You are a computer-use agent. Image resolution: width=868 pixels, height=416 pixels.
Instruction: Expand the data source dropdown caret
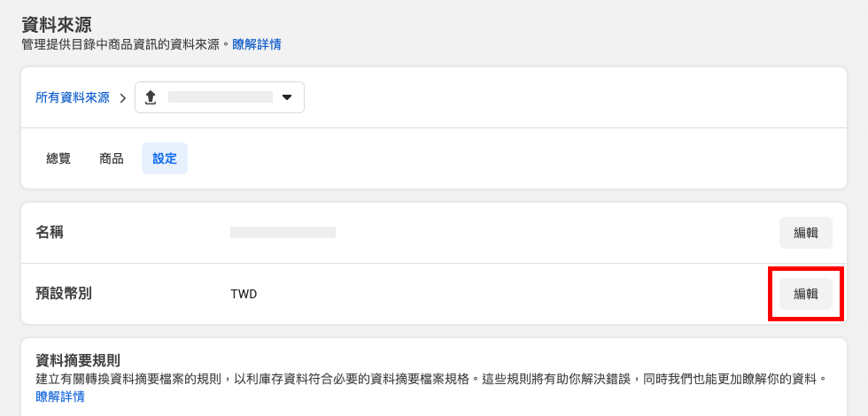click(x=287, y=98)
